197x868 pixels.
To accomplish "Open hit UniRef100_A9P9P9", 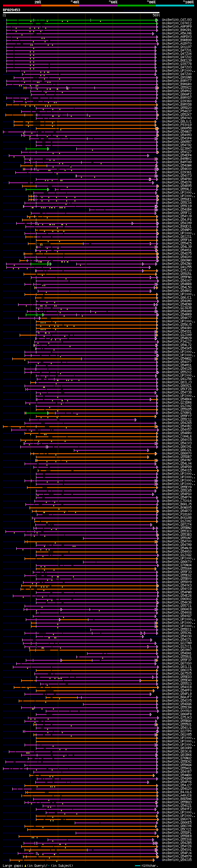I will 177,26.
